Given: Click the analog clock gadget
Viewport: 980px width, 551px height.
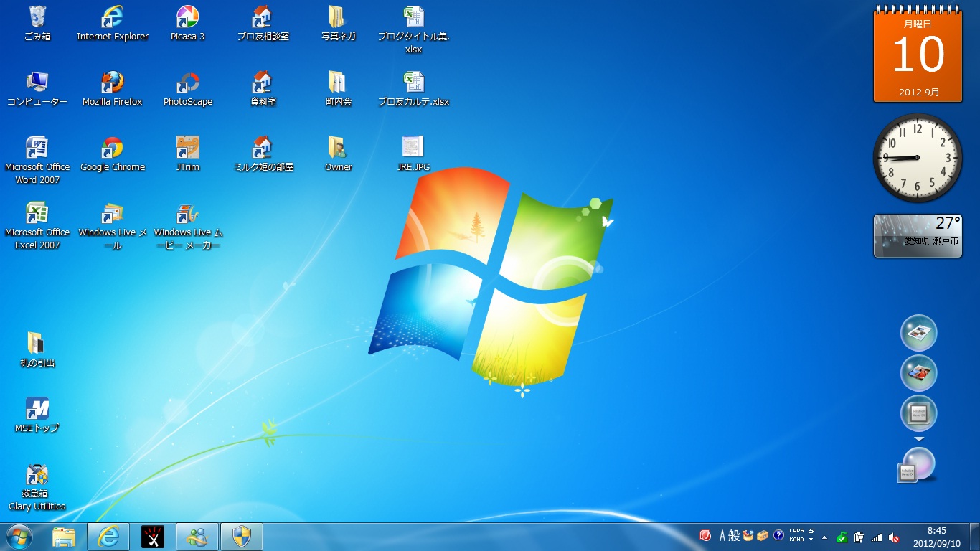Looking at the screenshot, I should point(918,158).
